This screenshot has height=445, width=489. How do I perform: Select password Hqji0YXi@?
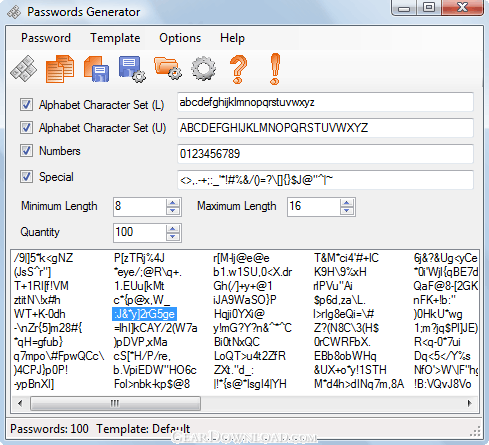pos(239,314)
